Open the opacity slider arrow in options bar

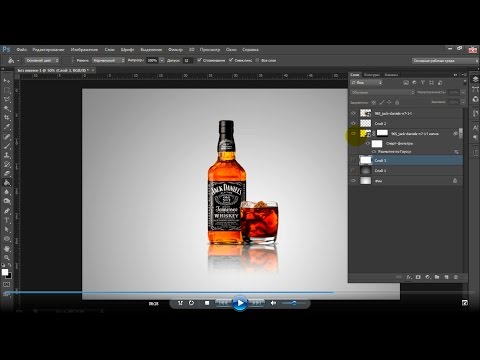[162, 61]
